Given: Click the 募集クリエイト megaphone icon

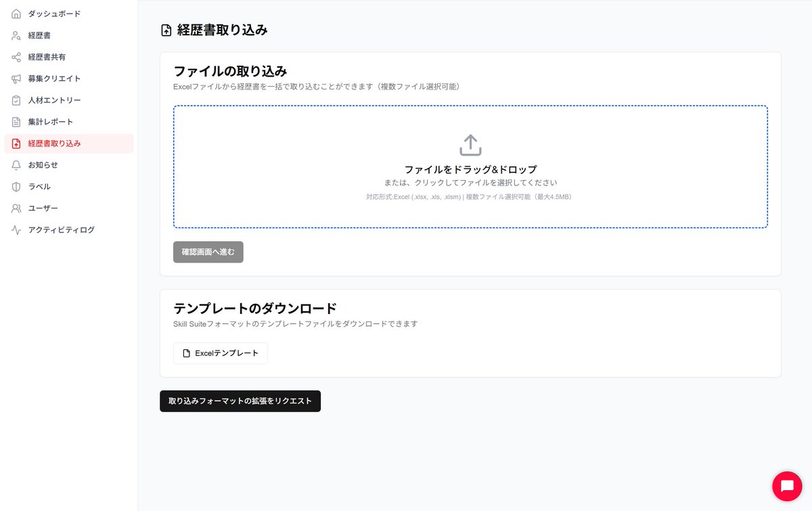Looking at the screenshot, I should [x=16, y=79].
